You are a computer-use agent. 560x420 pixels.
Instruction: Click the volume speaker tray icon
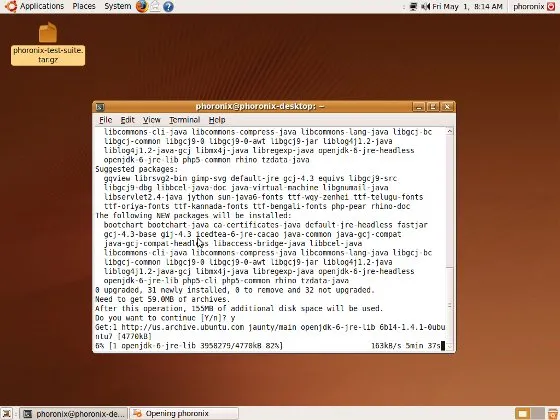point(425,6)
